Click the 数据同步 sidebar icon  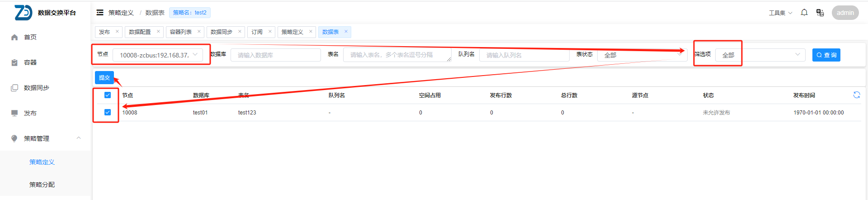[14, 88]
